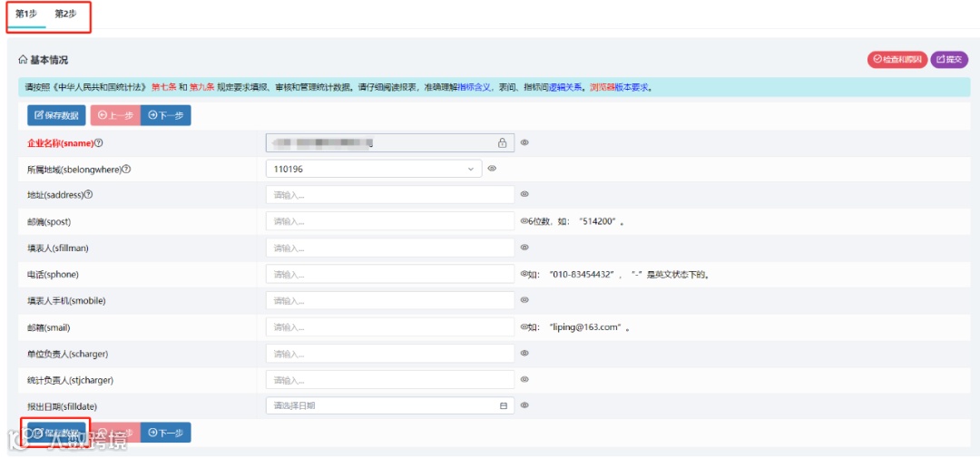Open calendar icon in 报出日期 field
This screenshot has width=980, height=458.
click(x=503, y=405)
